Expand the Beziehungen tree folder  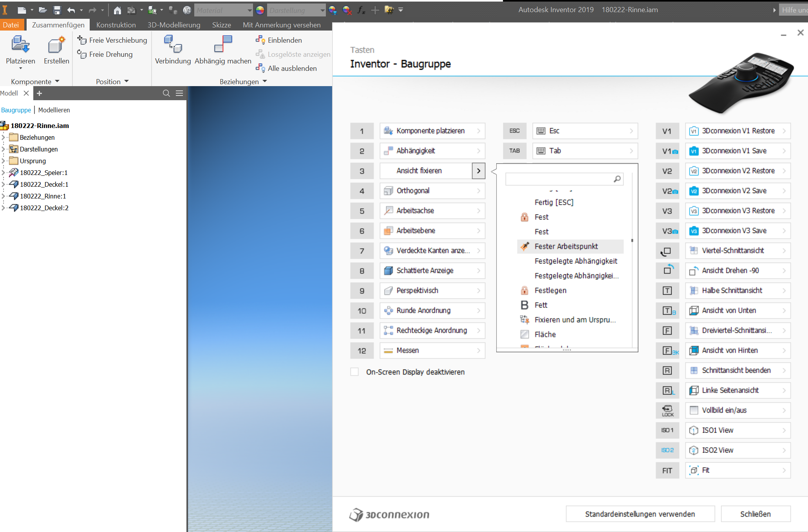[4, 137]
